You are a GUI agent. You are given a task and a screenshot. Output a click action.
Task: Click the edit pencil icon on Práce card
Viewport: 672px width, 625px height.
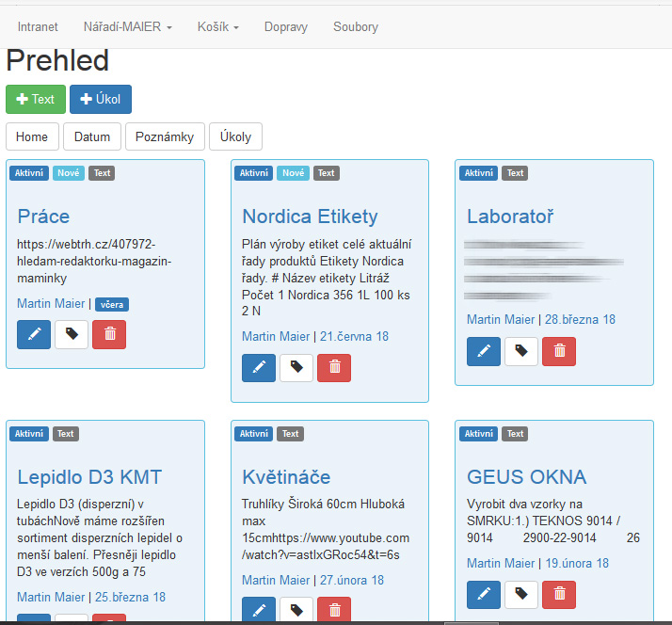point(34,334)
